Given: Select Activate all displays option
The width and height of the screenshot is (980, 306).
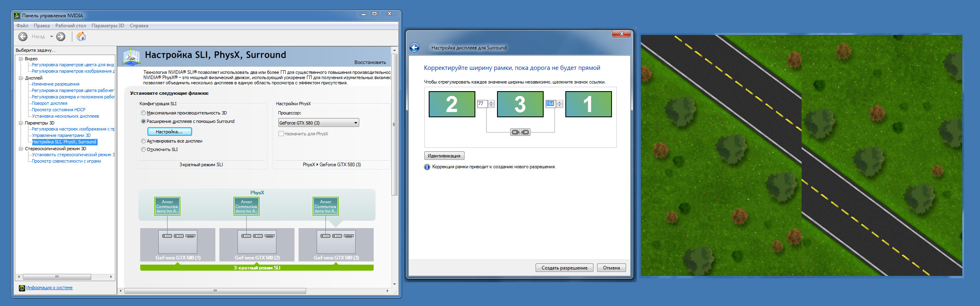Looking at the screenshot, I should click(143, 141).
